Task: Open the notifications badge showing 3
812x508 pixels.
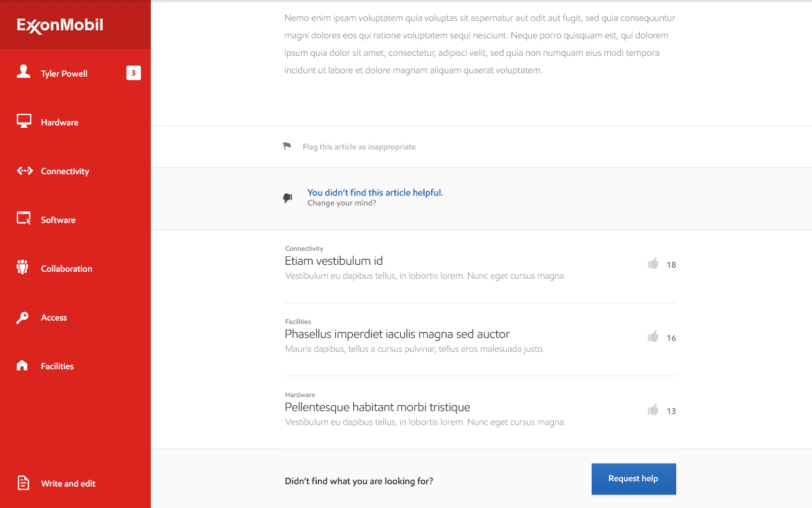Action: tap(133, 73)
